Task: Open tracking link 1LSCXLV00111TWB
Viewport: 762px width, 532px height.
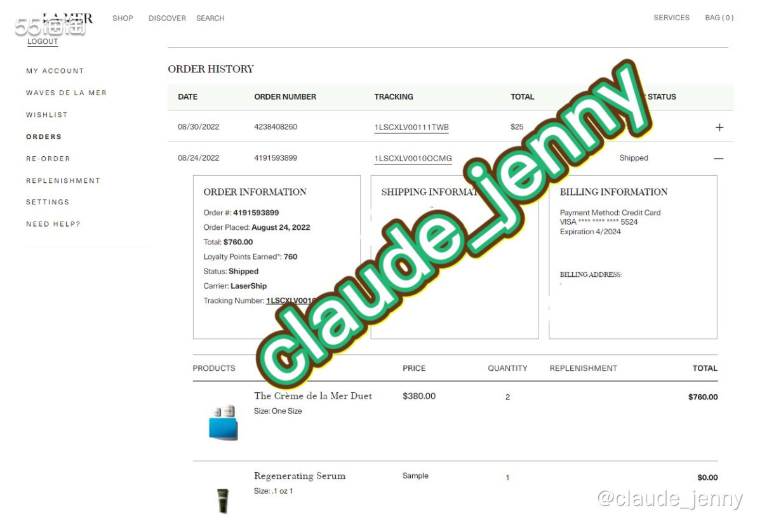Action: (x=411, y=128)
